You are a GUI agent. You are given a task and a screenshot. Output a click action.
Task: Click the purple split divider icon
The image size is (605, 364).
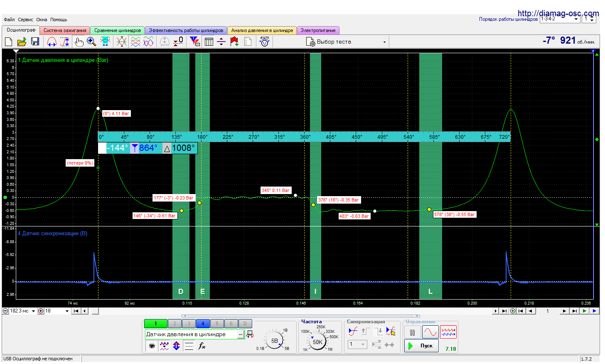tap(221, 42)
